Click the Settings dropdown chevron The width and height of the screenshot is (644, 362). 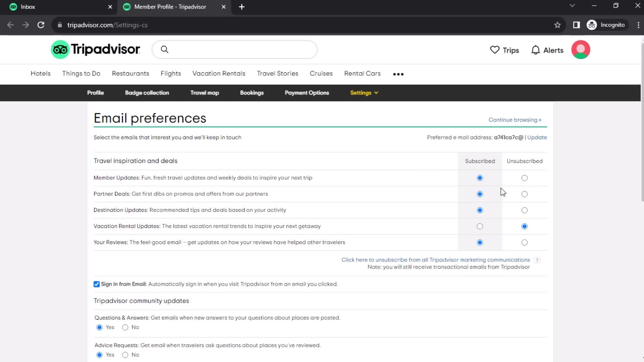click(376, 93)
